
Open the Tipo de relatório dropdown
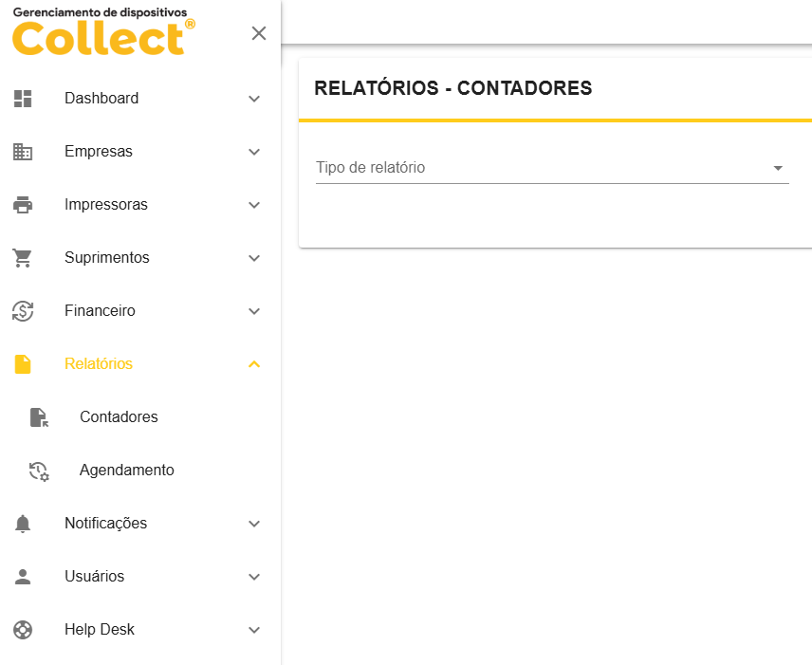[x=552, y=168]
